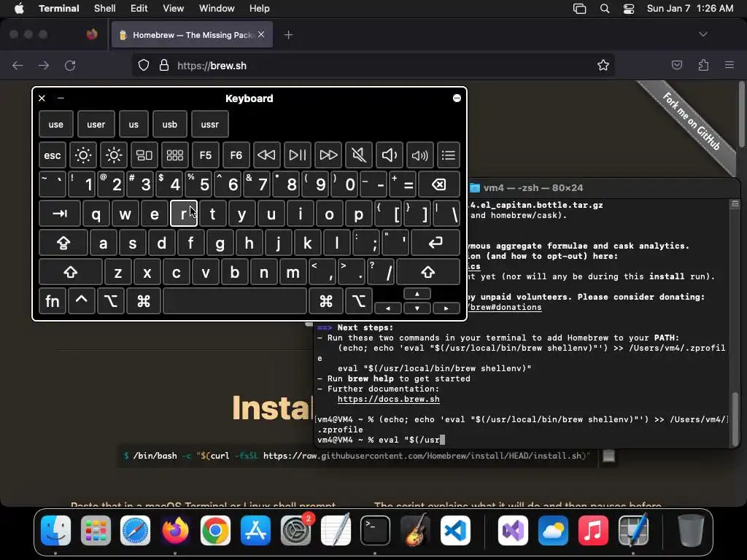Increase display brightness key
747x560 pixels.
[x=114, y=155]
